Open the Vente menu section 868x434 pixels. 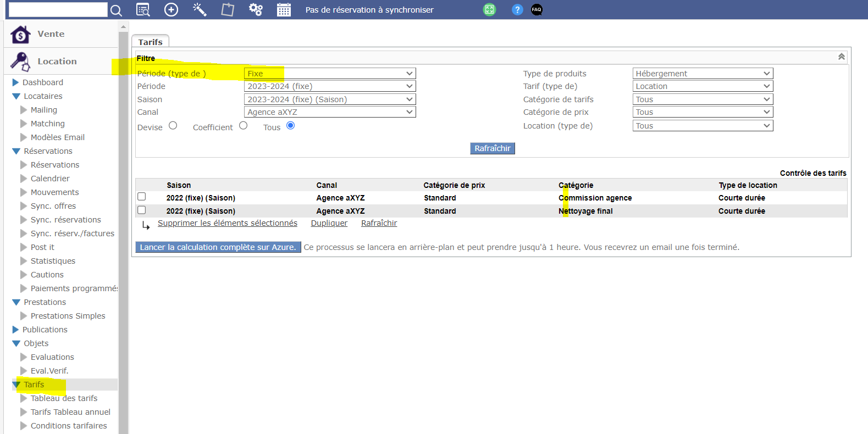tap(51, 34)
